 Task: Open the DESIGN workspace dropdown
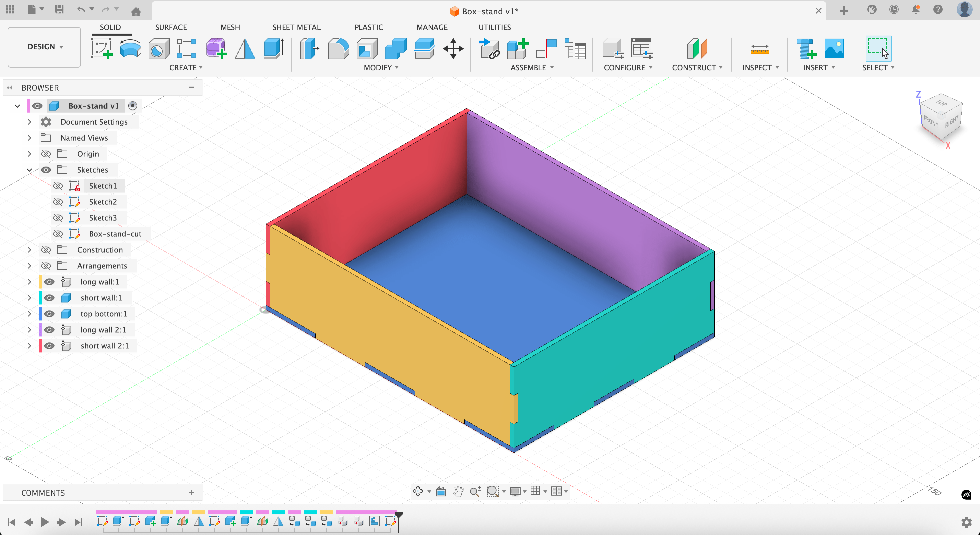point(45,47)
